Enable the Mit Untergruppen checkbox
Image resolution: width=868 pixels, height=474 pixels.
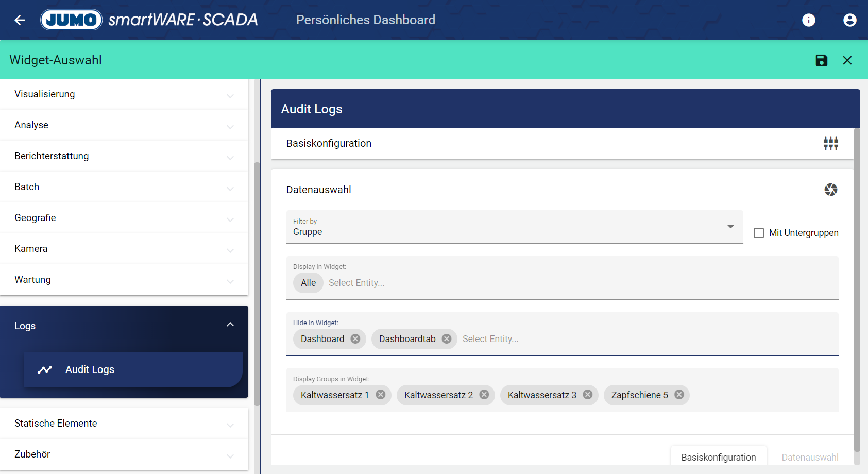(759, 233)
